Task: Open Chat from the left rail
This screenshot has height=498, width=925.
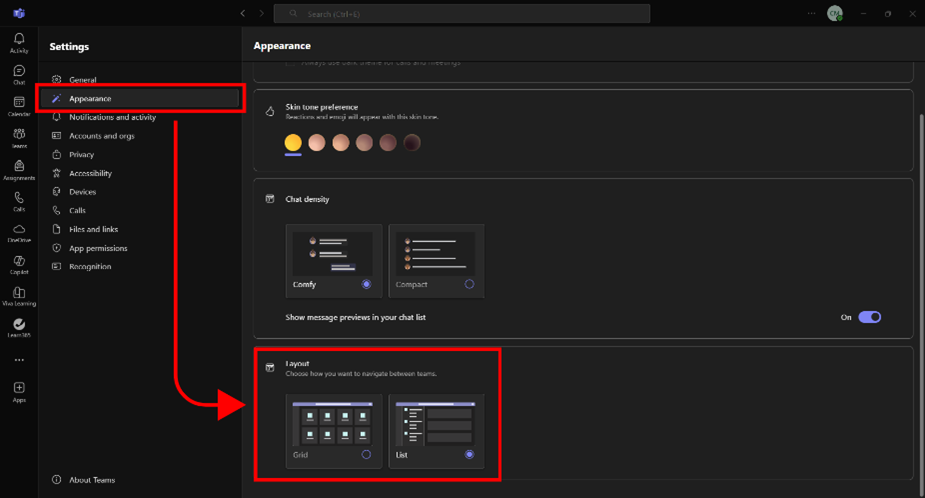Action: (x=19, y=73)
